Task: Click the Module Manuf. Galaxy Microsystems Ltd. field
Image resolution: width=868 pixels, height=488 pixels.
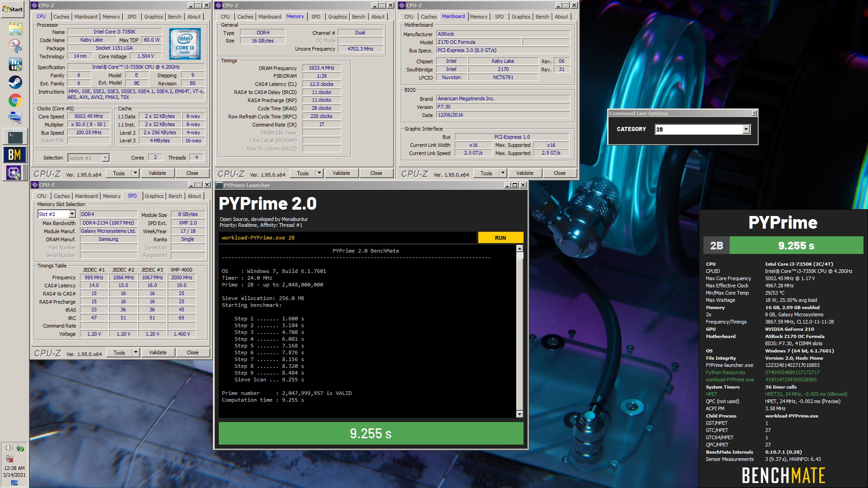Action: (x=108, y=231)
